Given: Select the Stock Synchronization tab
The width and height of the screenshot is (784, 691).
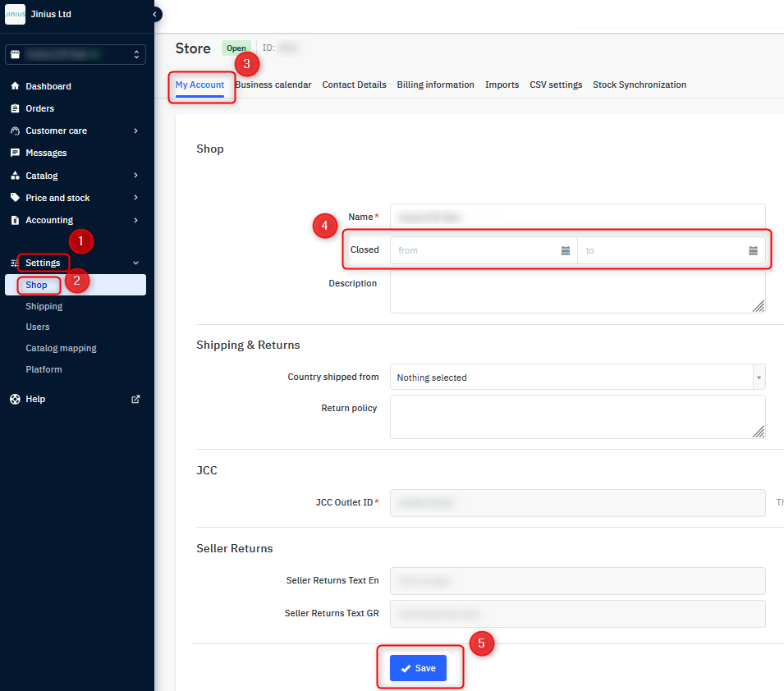Looking at the screenshot, I should point(639,85).
